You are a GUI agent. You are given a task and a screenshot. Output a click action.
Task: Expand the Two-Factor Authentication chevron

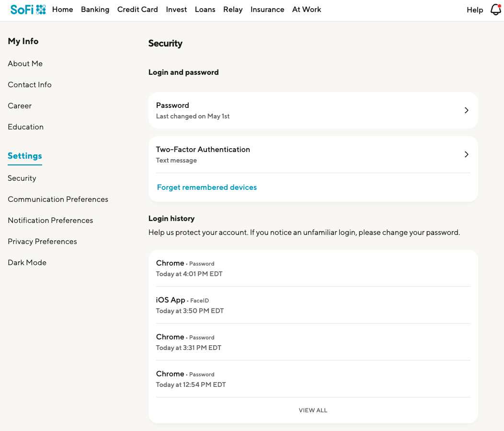466,154
